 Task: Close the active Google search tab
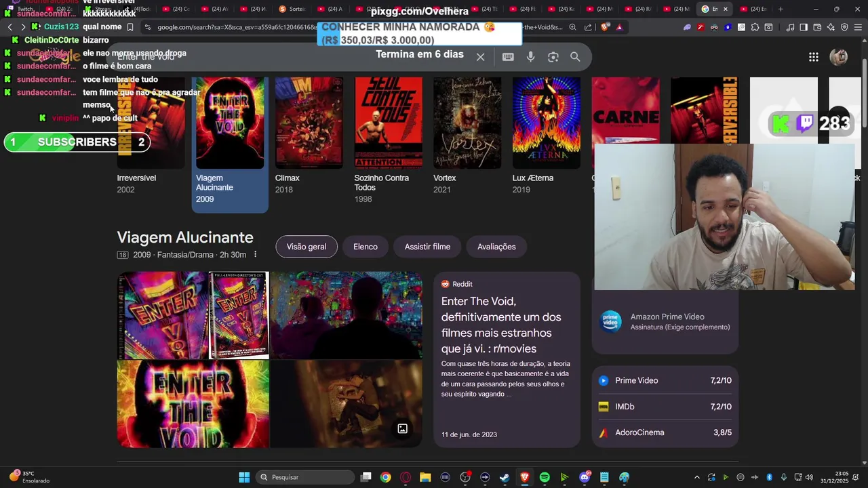[726, 9]
